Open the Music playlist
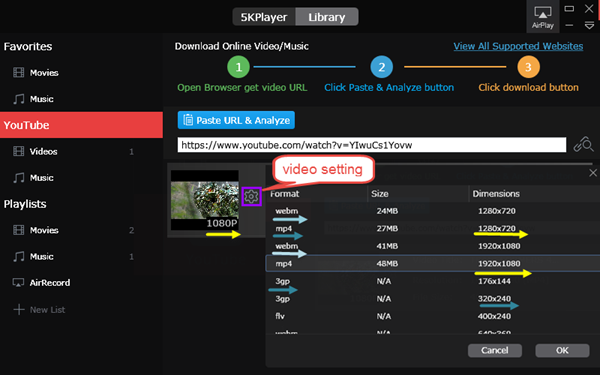The width and height of the screenshot is (600, 375). [x=42, y=257]
